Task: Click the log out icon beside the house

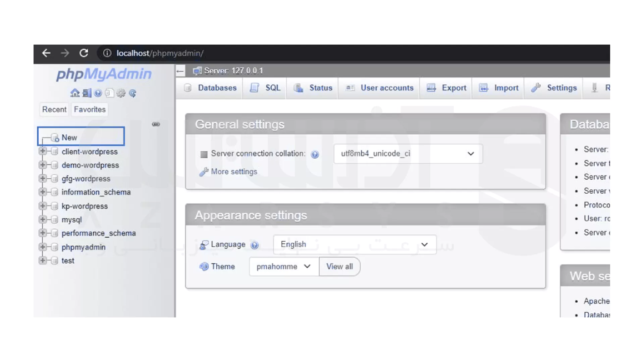Action: [87, 93]
